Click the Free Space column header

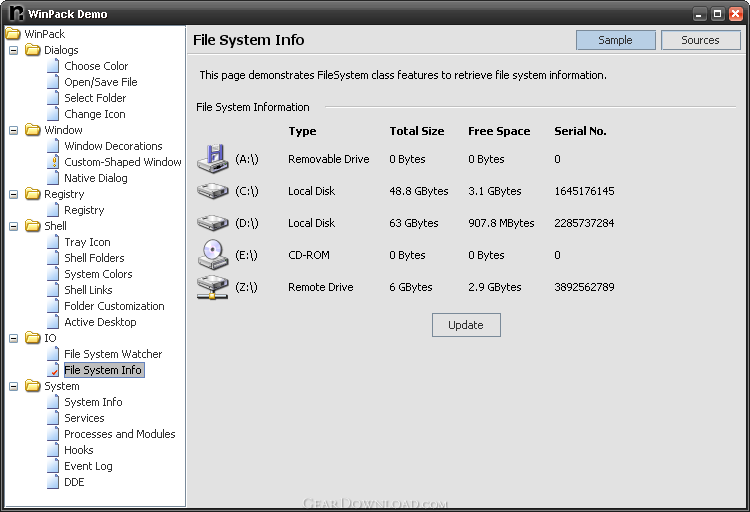pos(499,131)
